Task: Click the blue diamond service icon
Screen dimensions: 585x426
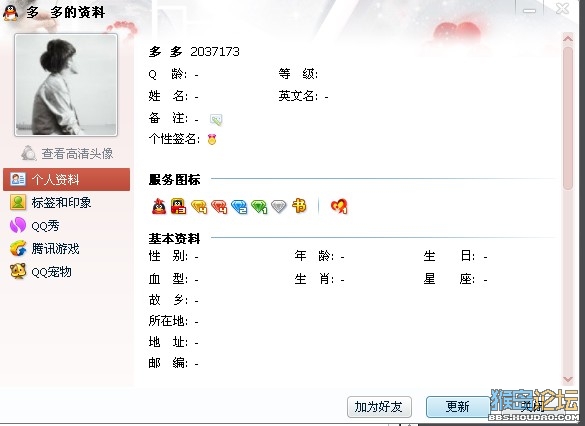Action: 239,206
